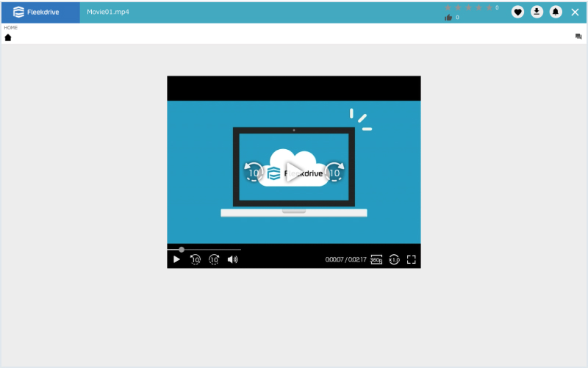Image resolution: width=588 pixels, height=368 pixels.
Task: Rewind 10 seconds in control bar
Action: click(196, 259)
